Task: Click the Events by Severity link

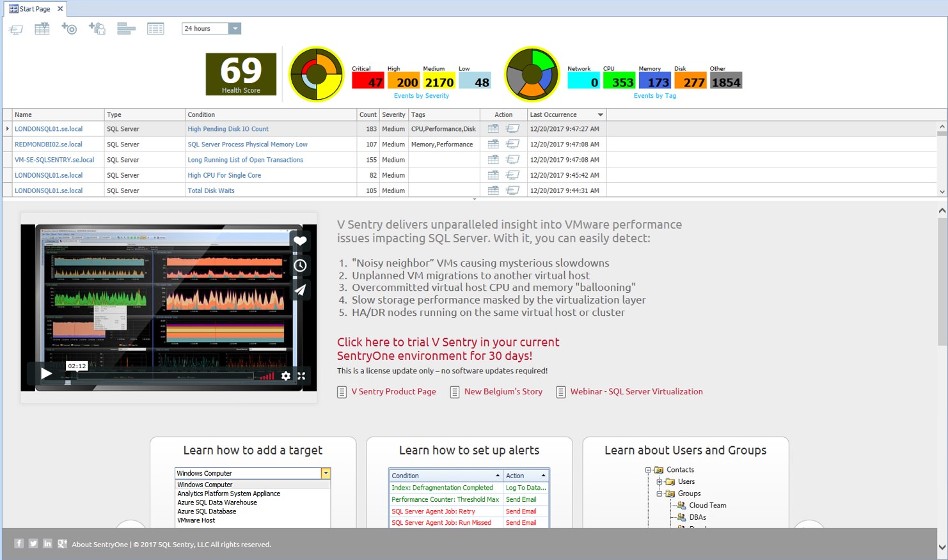Action: pos(422,96)
